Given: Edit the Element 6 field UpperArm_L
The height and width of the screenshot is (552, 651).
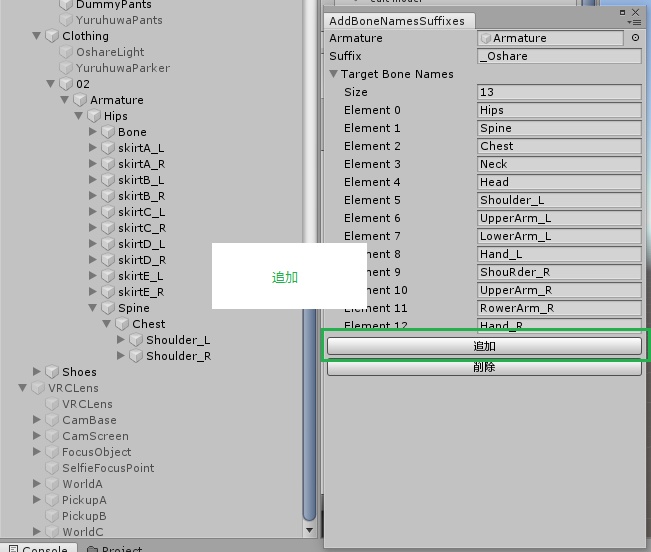Looking at the screenshot, I should pyautogui.click(x=559, y=218).
